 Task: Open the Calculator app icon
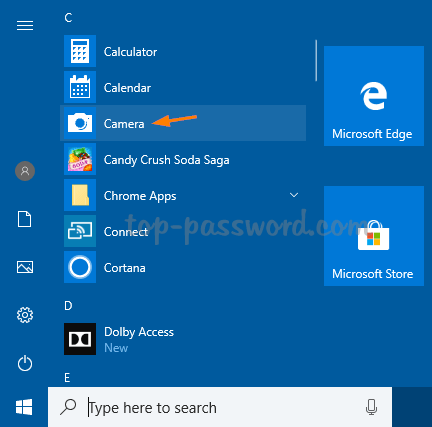point(80,51)
